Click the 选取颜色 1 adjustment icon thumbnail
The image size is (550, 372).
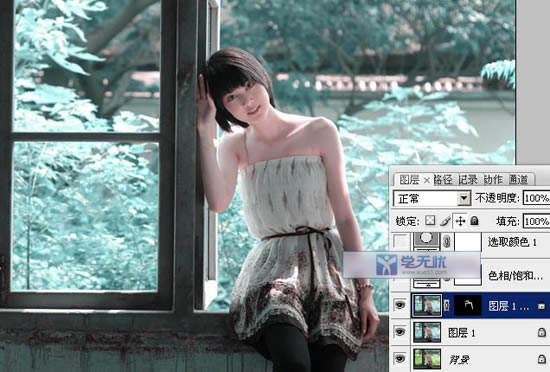pyautogui.click(x=427, y=241)
